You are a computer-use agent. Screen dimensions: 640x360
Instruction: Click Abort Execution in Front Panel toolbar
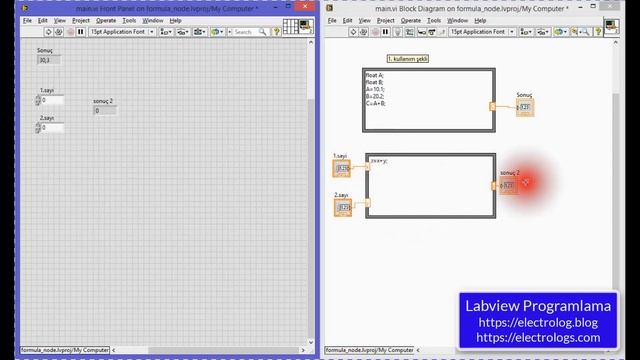click(x=70, y=32)
